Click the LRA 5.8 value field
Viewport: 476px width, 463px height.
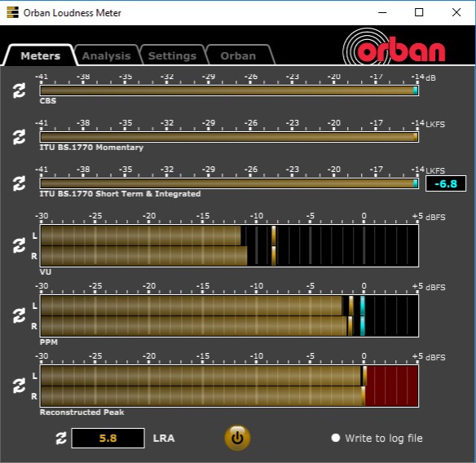pos(108,438)
